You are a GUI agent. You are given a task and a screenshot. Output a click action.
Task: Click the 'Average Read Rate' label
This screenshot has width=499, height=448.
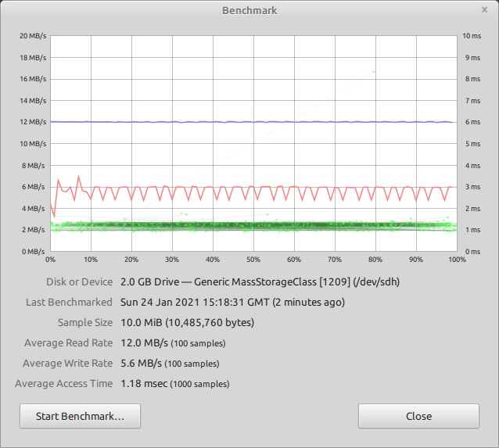pos(68,342)
